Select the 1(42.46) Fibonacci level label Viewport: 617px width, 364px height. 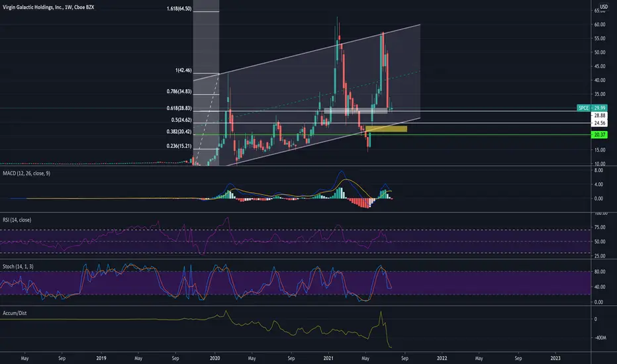(x=183, y=70)
